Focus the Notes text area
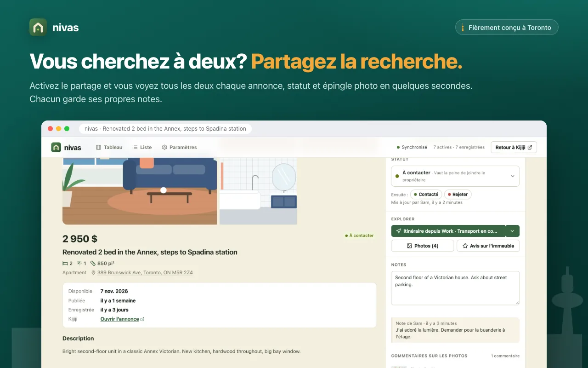This screenshot has width=588, height=368. point(455,288)
